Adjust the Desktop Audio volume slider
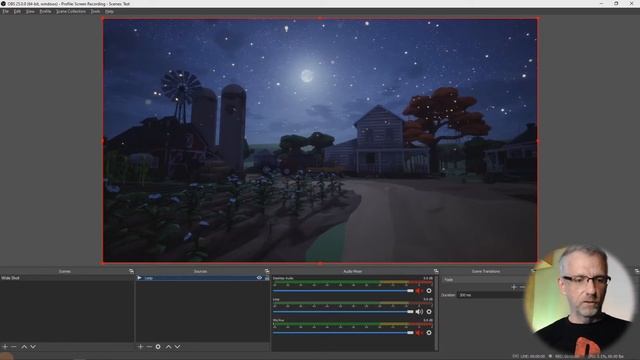Image resolution: width=640 pixels, height=360 pixels. point(343,291)
